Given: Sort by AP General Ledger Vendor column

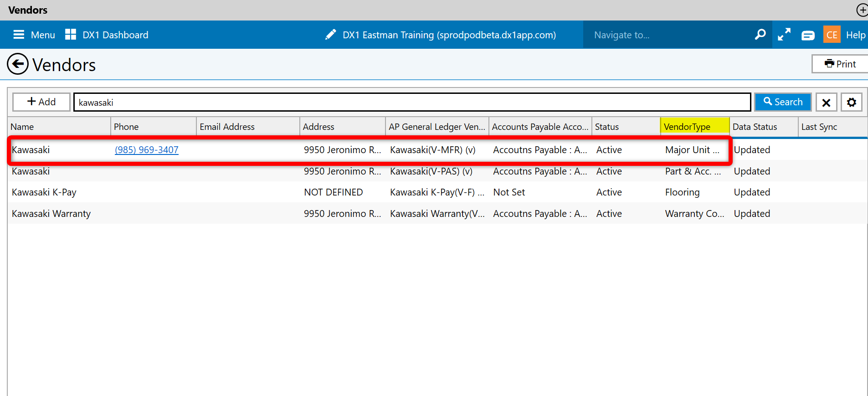Looking at the screenshot, I should click(x=437, y=127).
